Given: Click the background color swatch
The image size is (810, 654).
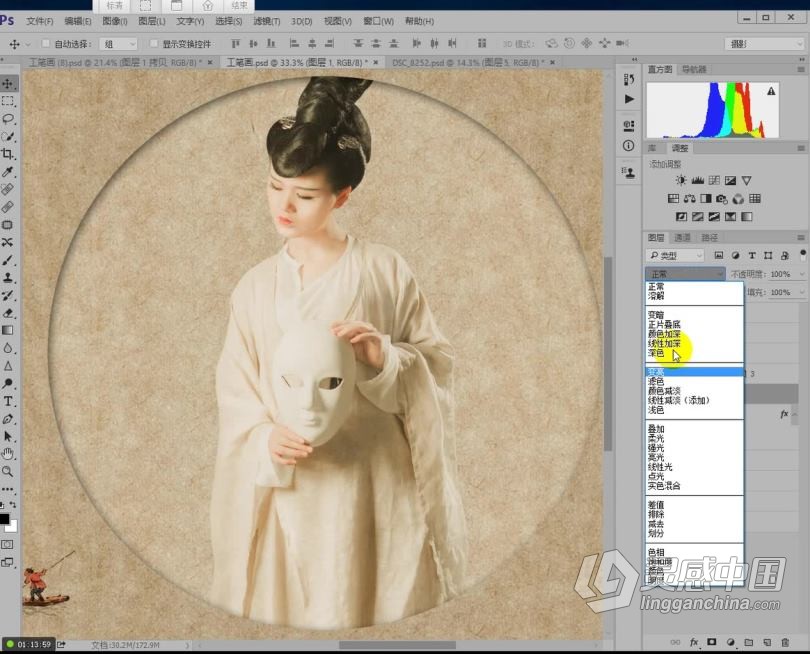Looking at the screenshot, I should click(12, 527).
